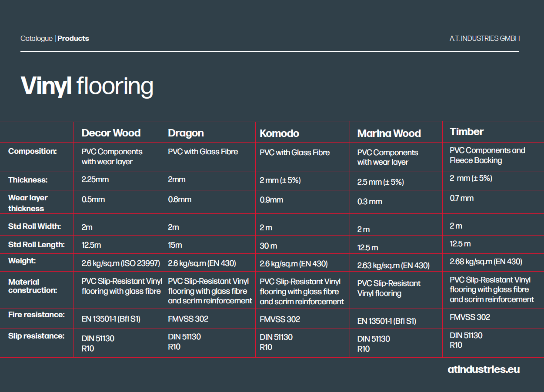Click the A.T. INDUSTRIES GMBH header text
The width and height of the screenshot is (544, 392).
(x=484, y=39)
